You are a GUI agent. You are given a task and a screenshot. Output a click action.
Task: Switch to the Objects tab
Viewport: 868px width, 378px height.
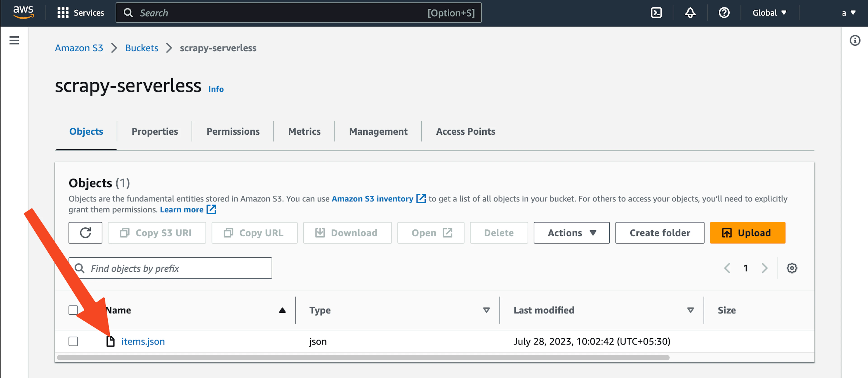(x=86, y=131)
